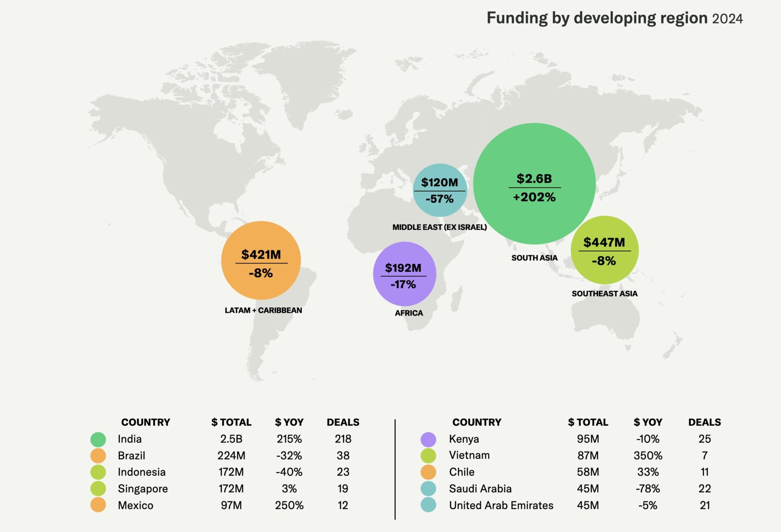Select the LATAM + Caribbean $421M bubble
This screenshot has width=781, height=532.
261,261
